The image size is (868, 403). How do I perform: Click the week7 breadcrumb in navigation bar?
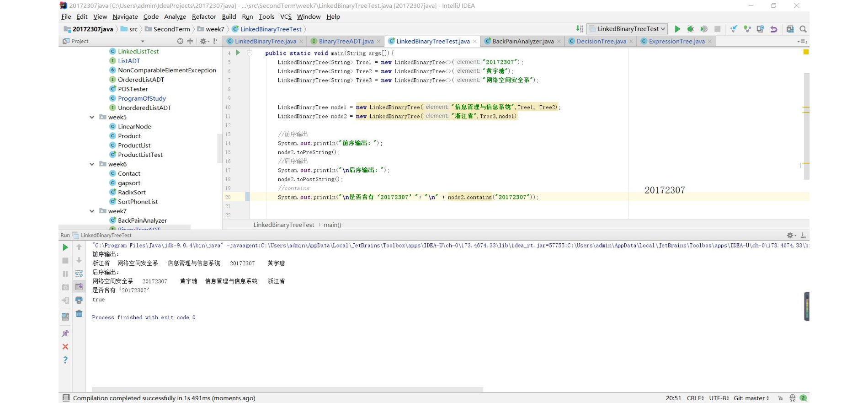point(211,29)
